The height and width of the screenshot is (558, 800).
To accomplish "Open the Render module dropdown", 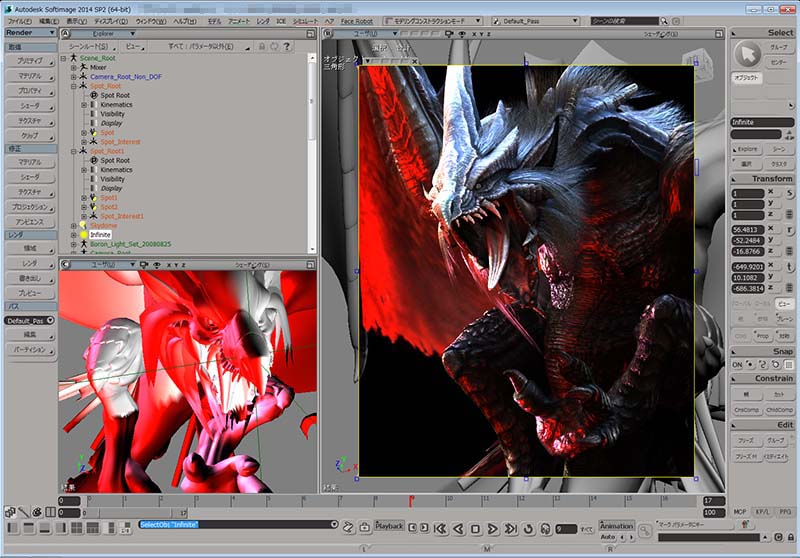I will tap(31, 32).
